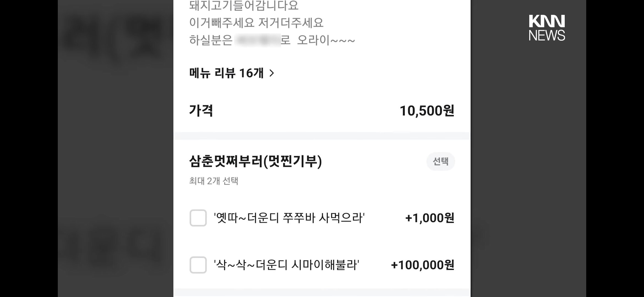
Task: Tap the checkbox square for the 1,000원 option
Action: [198, 217]
